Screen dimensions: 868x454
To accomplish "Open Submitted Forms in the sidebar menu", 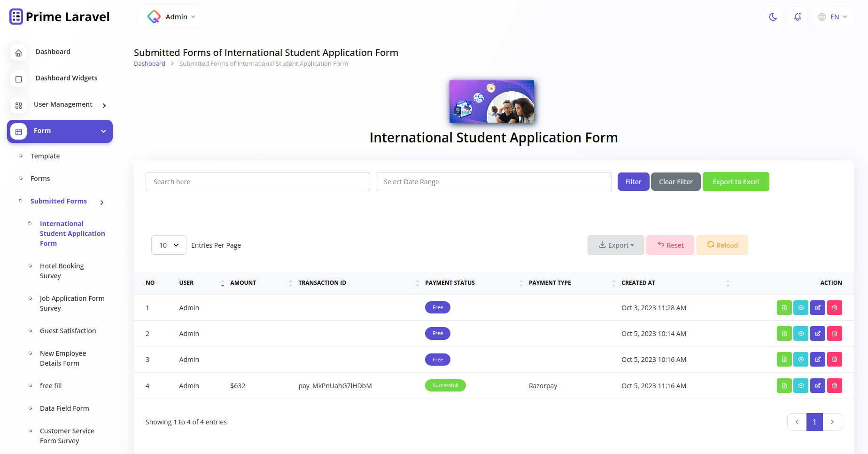I will tap(58, 201).
